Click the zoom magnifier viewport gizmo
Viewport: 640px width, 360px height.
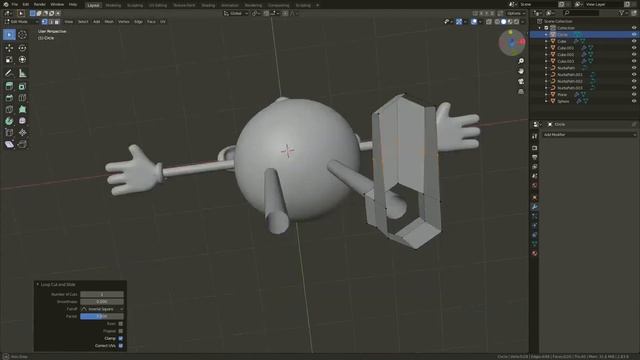pyautogui.click(x=521, y=61)
